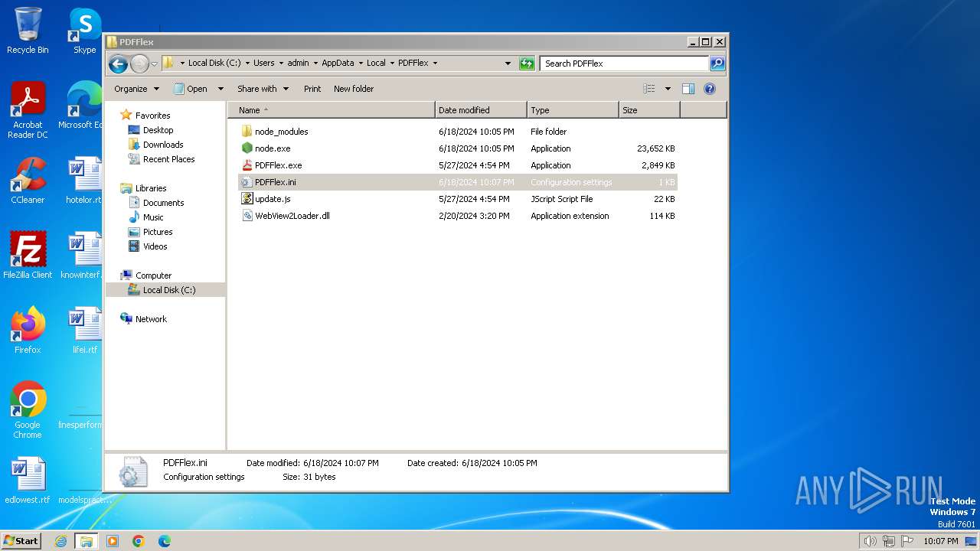Viewport: 980px width, 551px height.
Task: Select Network in the navigation pane
Action: pos(151,319)
